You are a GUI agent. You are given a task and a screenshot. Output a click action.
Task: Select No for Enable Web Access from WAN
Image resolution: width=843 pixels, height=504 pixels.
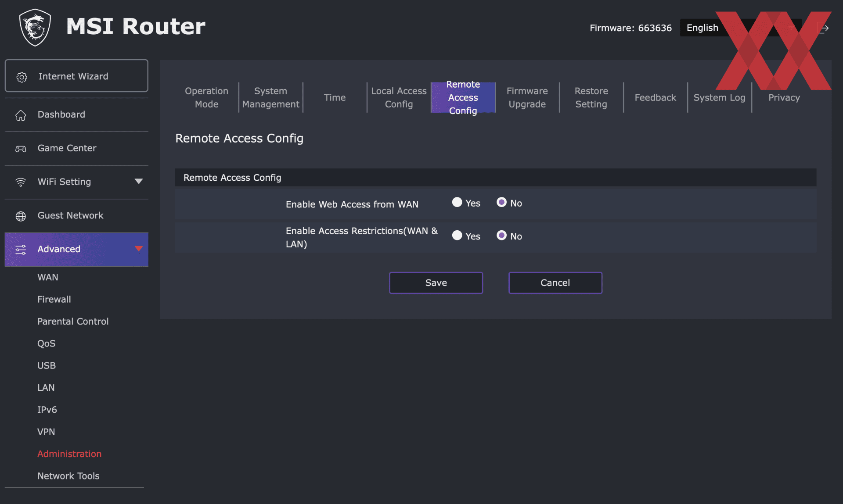click(x=501, y=202)
